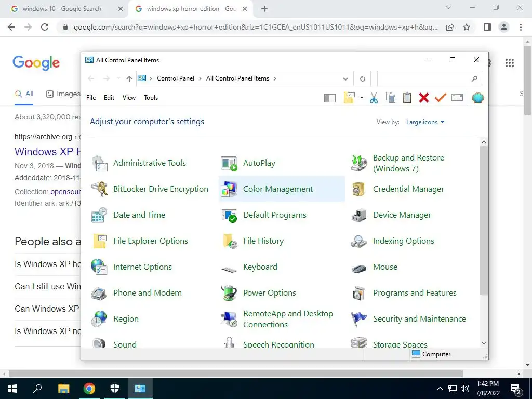This screenshot has height=399, width=532.
Task: Toggle the navigation pane toolbar icon
Action: point(330,98)
